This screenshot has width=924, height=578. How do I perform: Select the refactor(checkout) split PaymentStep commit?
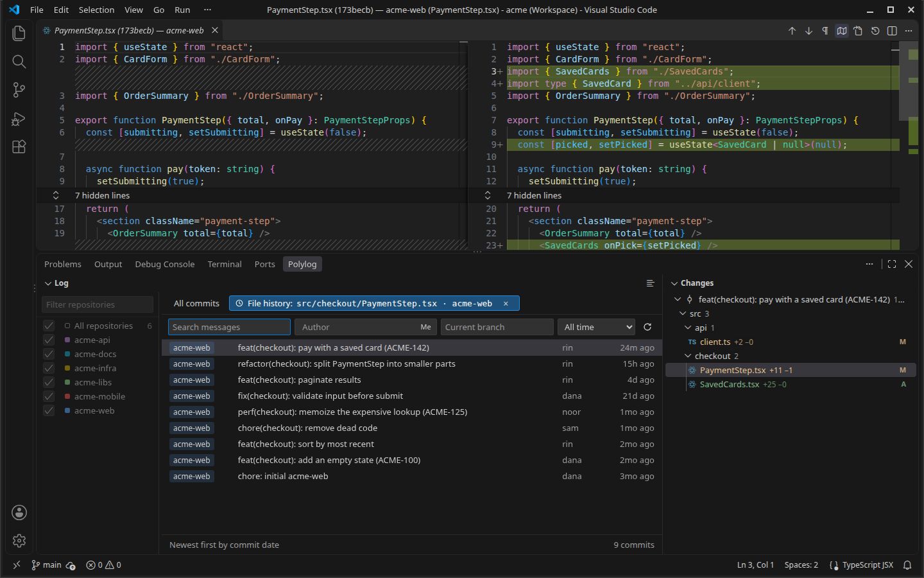[x=412, y=363]
